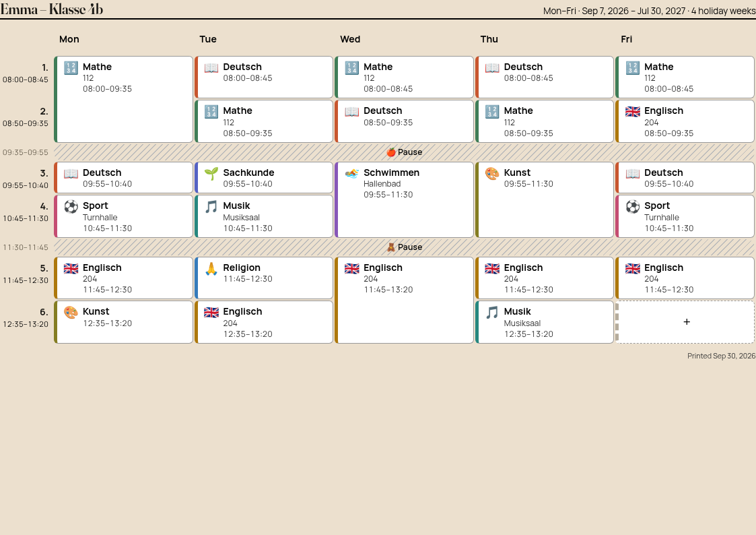Click the Mathe number icon on Monday
Image resolution: width=756 pixels, height=535 pixels.
point(71,68)
